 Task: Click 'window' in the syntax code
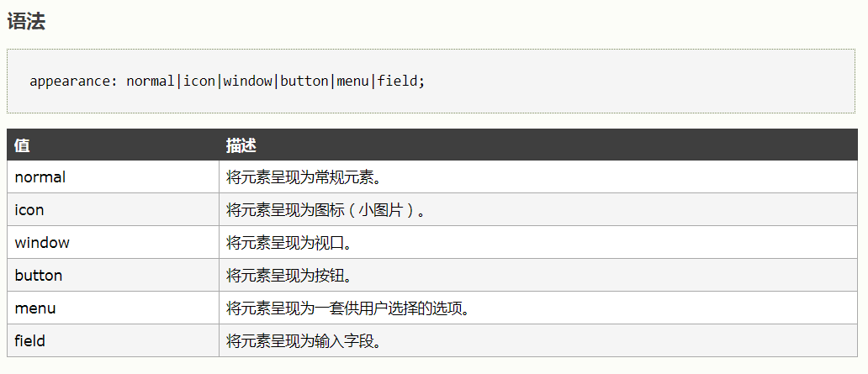(247, 82)
